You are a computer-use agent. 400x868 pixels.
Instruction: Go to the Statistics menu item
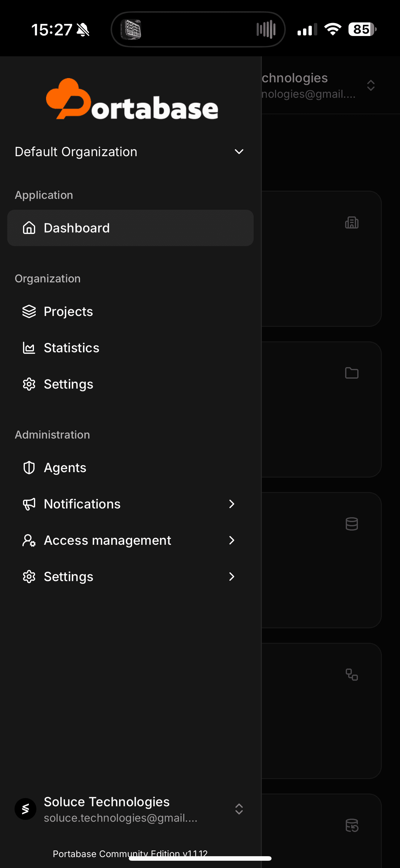pos(72,348)
